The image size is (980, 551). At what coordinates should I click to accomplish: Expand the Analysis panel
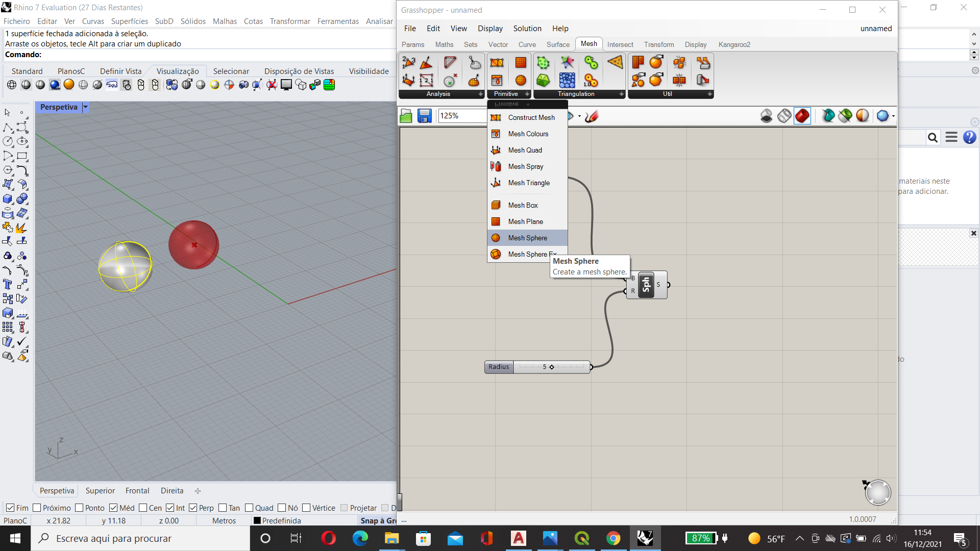[x=480, y=94]
